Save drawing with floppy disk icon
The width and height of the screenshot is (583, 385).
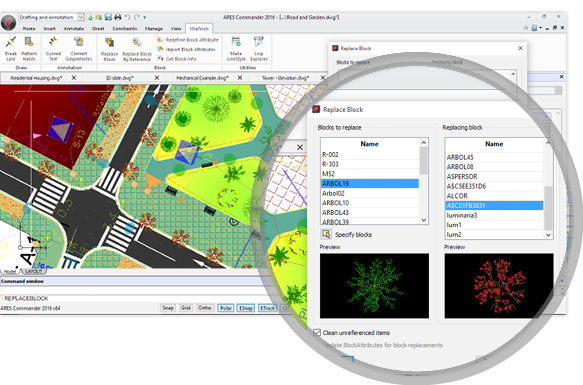pos(108,17)
